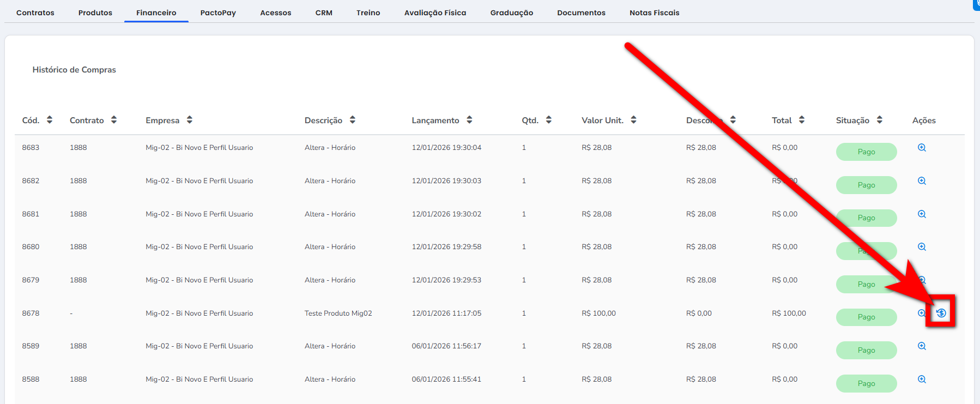Image resolution: width=980 pixels, height=404 pixels.
Task: Click magnifier icon in row 8682
Action: pos(922,181)
